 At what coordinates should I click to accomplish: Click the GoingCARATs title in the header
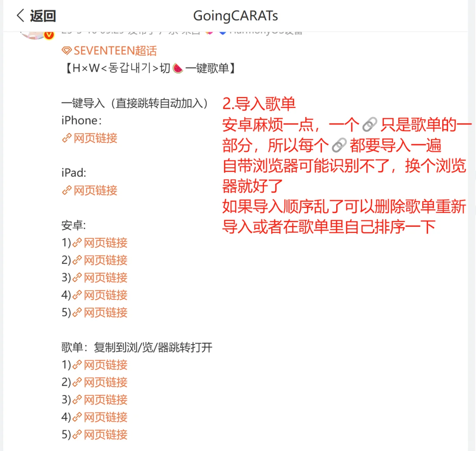coord(236,15)
